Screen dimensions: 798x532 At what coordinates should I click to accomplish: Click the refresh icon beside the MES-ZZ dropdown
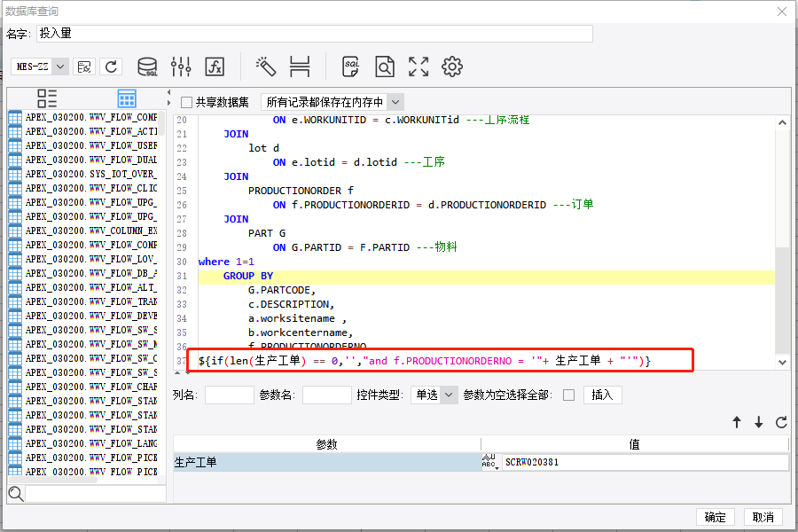[111, 66]
